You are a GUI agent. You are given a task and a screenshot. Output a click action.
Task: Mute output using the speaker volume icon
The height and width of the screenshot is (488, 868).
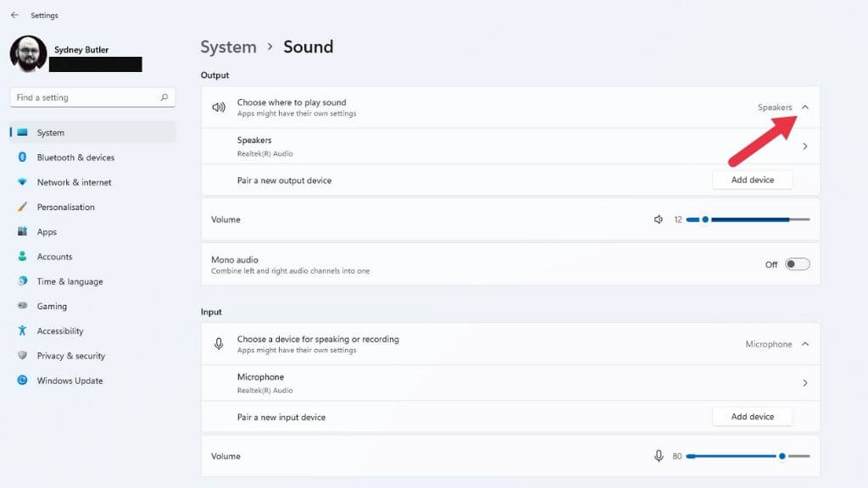[x=659, y=219]
